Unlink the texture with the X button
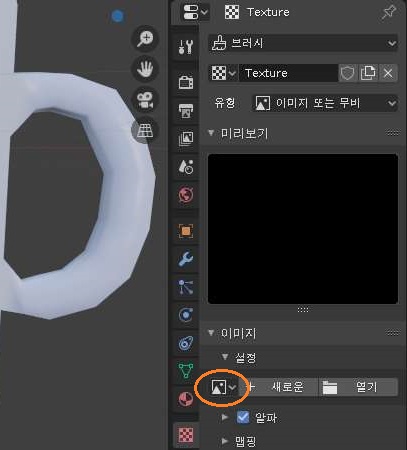Screen dimensions: 407x450 (x=388, y=73)
